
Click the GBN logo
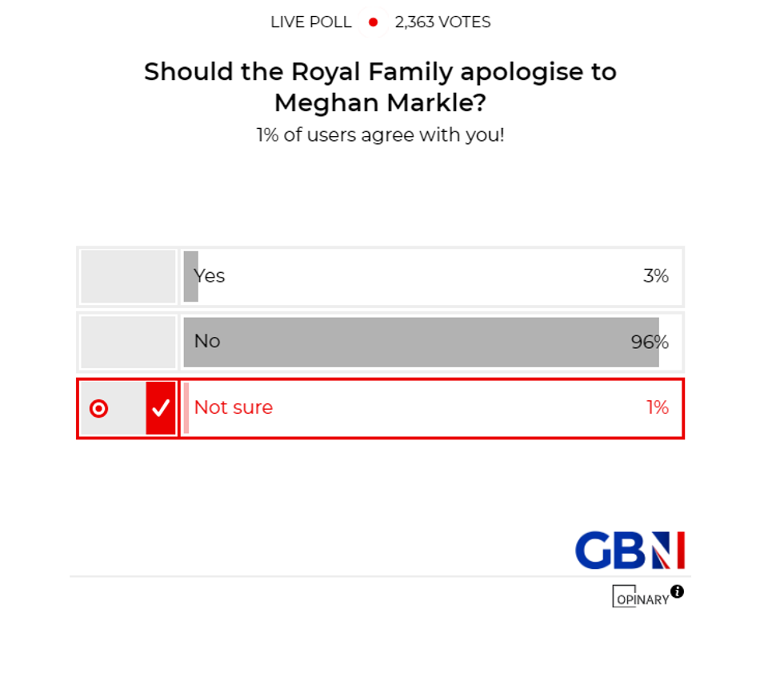tap(630, 550)
